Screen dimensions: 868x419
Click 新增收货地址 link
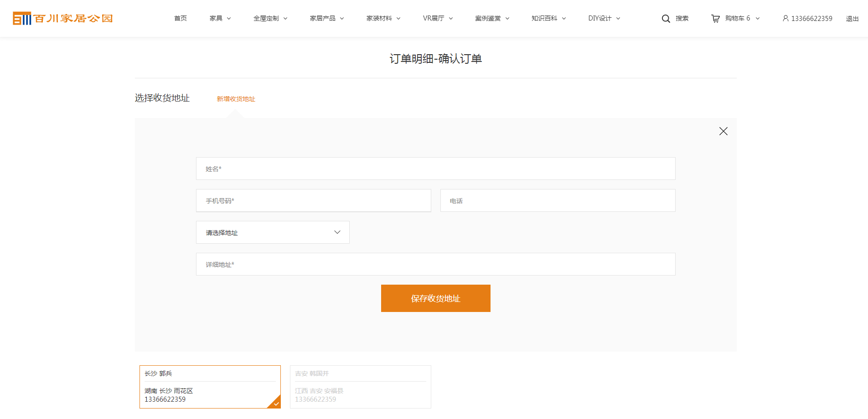point(236,99)
